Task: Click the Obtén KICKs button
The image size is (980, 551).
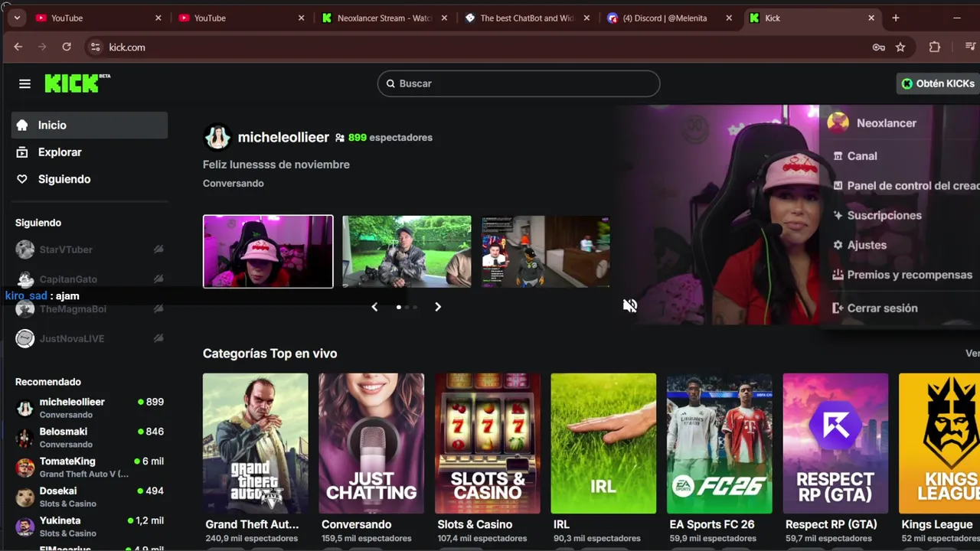Action: [938, 83]
